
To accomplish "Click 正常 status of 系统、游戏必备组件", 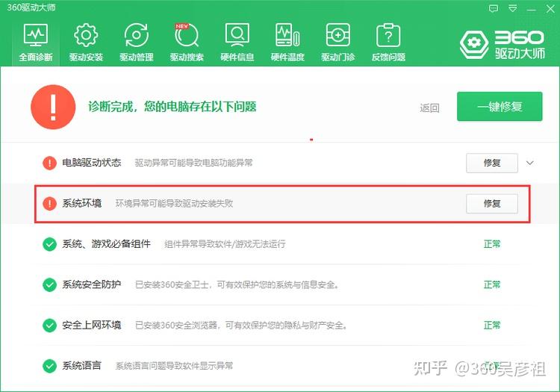I will pyautogui.click(x=492, y=244).
